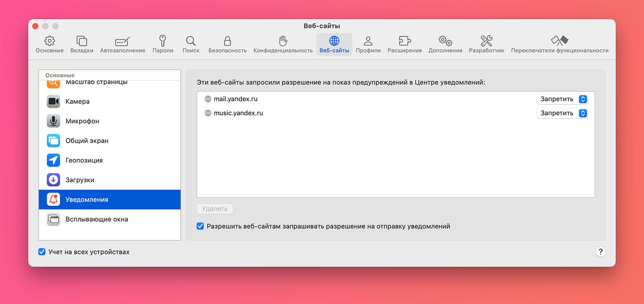
Task: Click the Основные sidebar section header
Action: (60, 75)
